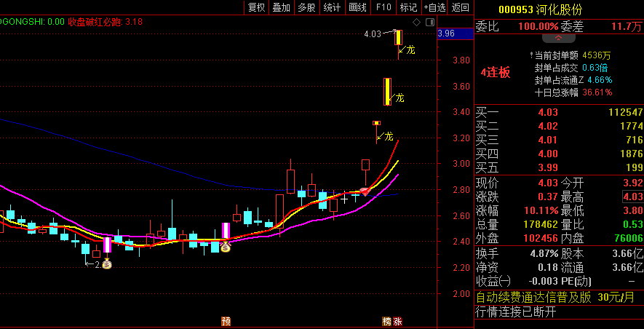
Task: Click the money bag icon under magenta candle near 2.40
Action: click(x=225, y=247)
